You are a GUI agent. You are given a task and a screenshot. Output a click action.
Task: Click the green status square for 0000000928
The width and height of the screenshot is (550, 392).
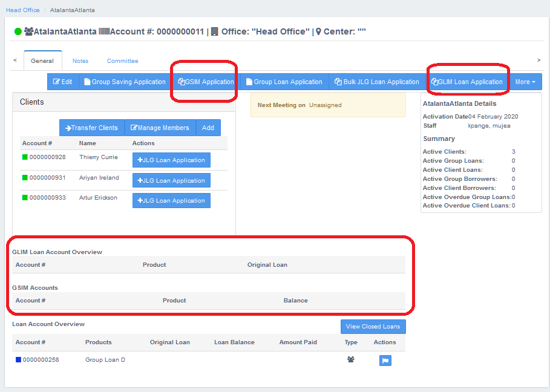coord(25,157)
